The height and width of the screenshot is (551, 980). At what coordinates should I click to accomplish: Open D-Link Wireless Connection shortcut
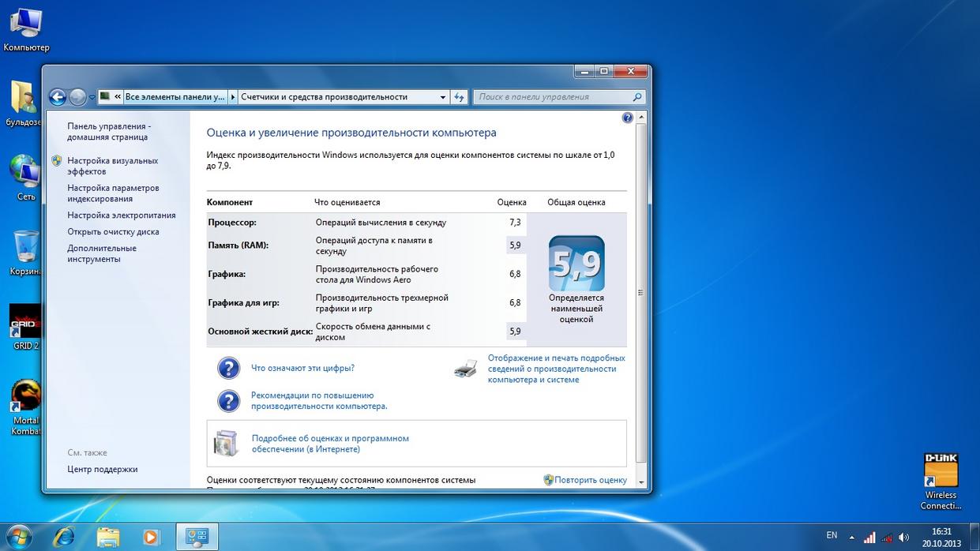(941, 482)
